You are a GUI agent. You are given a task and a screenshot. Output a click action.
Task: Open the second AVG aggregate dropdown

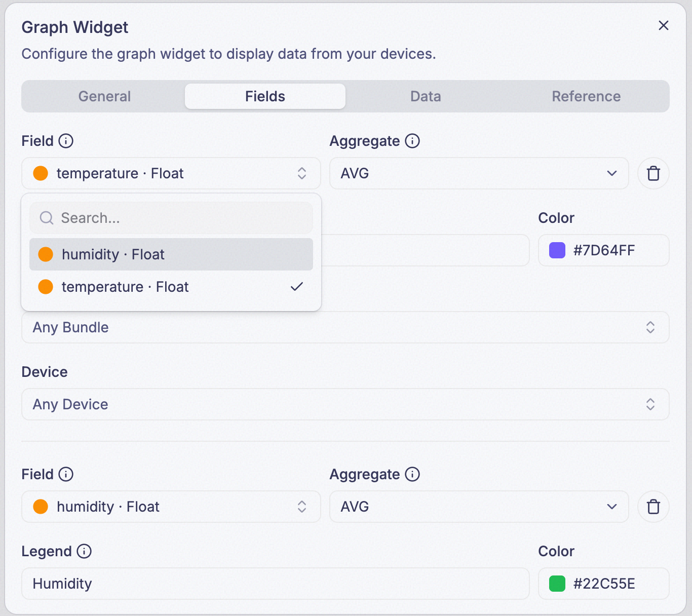tap(479, 507)
